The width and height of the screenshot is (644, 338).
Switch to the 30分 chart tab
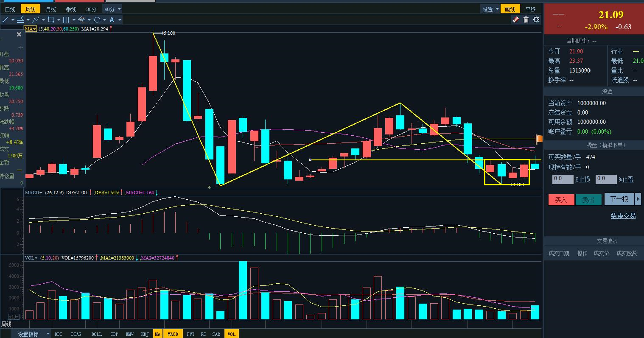(x=91, y=9)
